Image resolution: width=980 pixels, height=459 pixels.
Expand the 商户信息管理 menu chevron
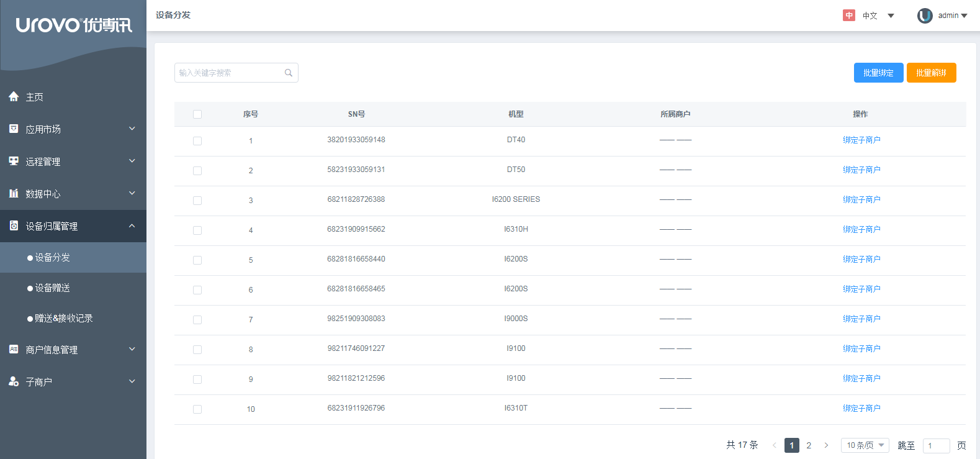[132, 349]
